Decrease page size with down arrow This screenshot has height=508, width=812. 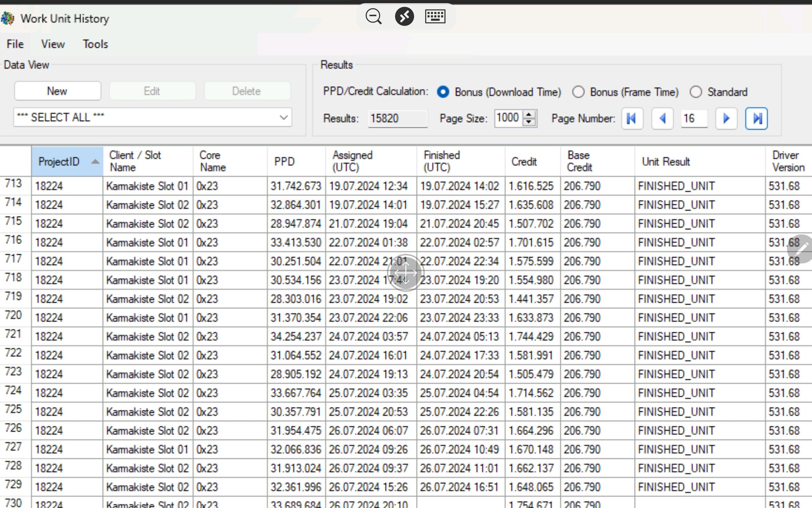click(x=529, y=122)
